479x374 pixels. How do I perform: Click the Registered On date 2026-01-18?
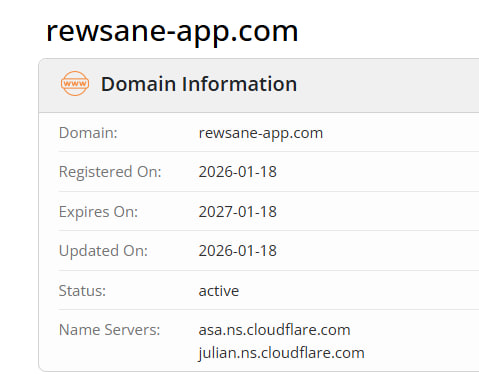[238, 172]
